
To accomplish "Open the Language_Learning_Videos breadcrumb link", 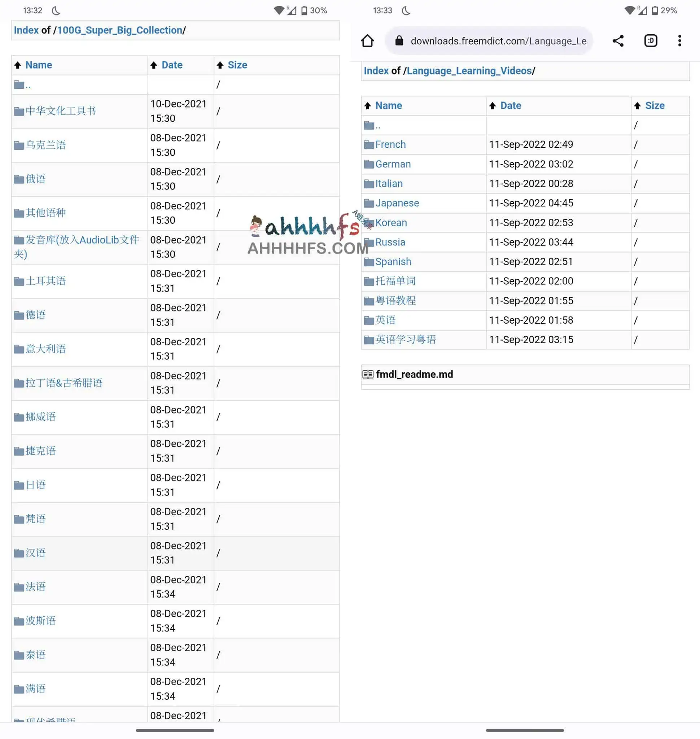I will click(469, 70).
